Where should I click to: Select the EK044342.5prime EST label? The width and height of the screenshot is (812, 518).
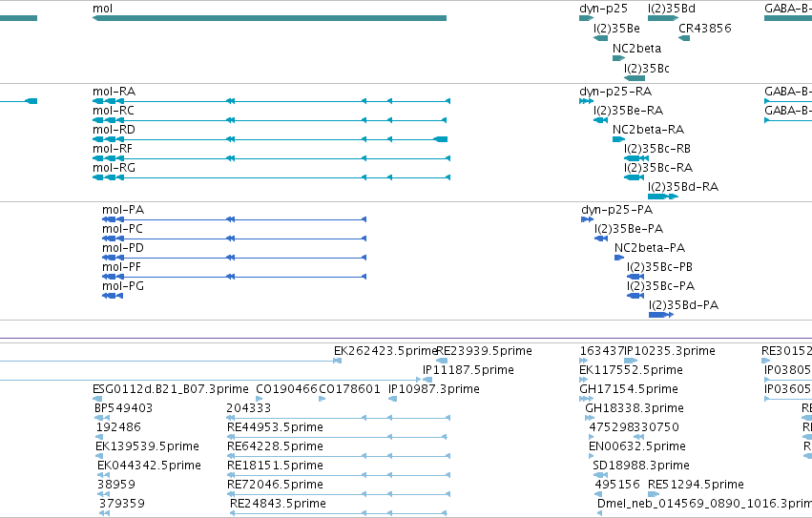tap(149, 466)
